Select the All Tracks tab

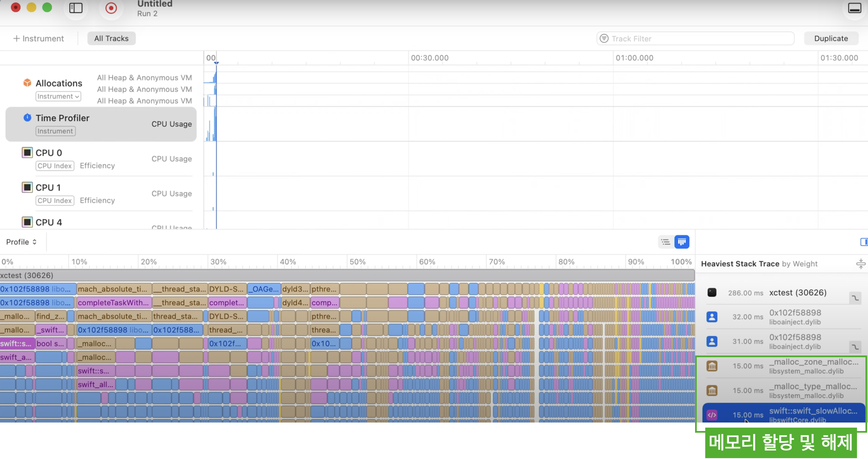(111, 38)
